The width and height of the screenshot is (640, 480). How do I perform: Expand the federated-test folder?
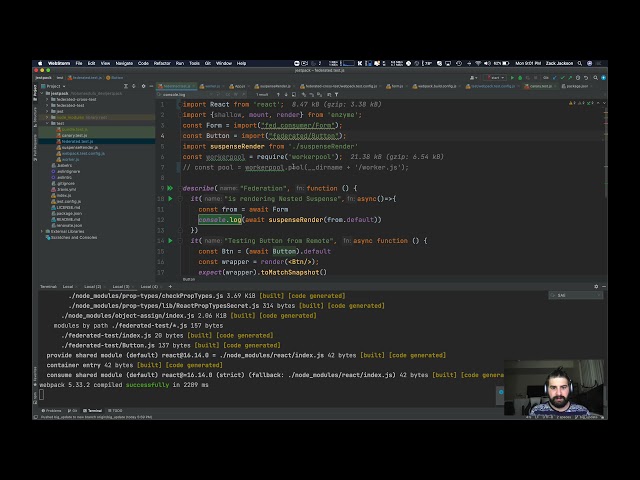47,105
